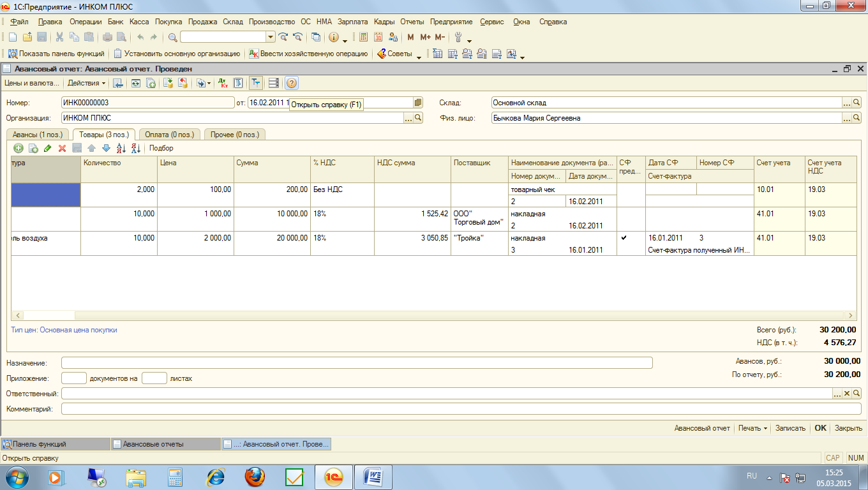This screenshot has width=868, height=490.
Task: Click ellipsis select button for Ответственный
Action: [x=837, y=394]
